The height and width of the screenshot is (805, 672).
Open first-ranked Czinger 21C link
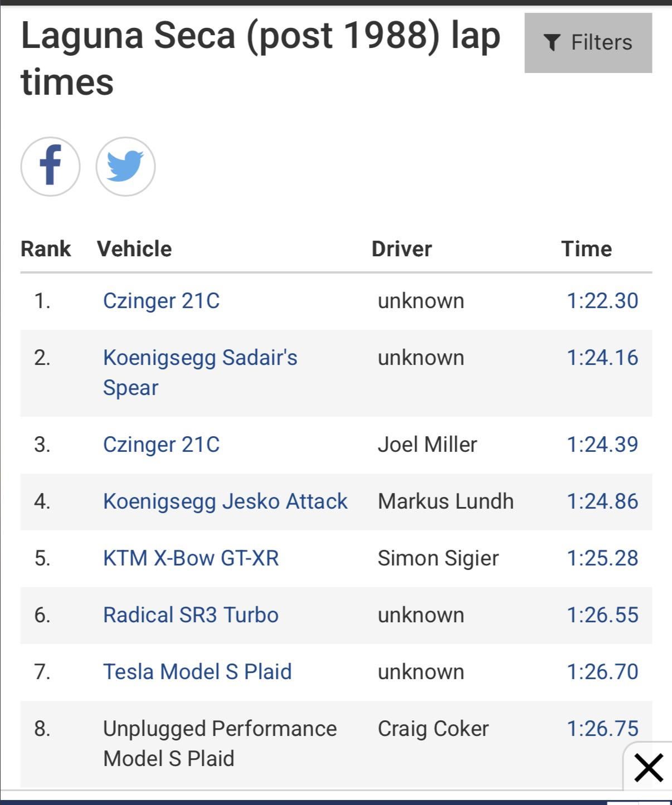tap(161, 301)
